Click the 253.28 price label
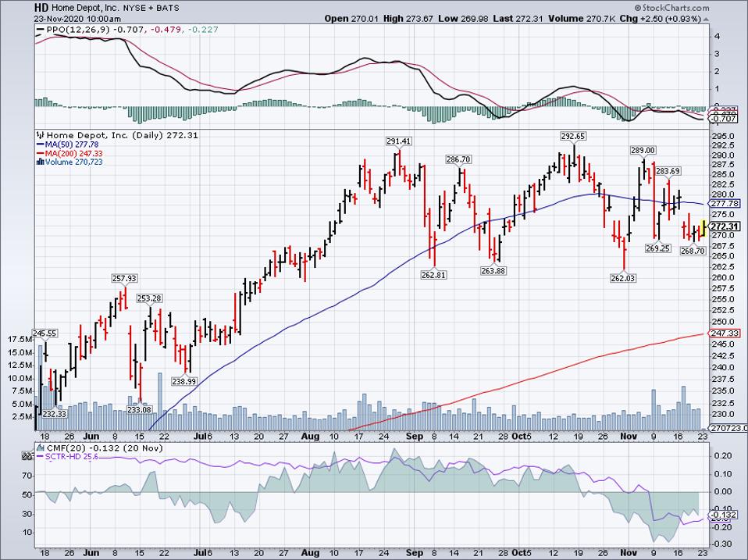 [149, 298]
